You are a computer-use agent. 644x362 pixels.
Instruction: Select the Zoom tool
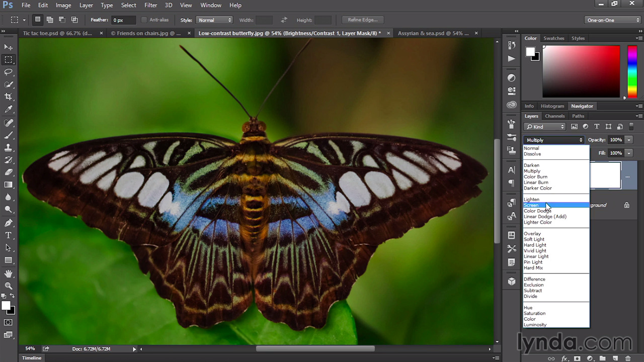click(x=9, y=286)
